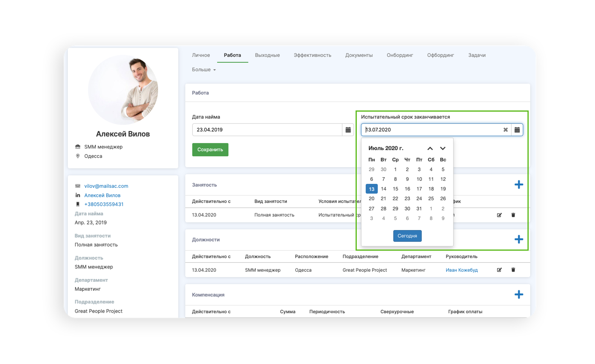Click the Периодичность column header
The image size is (595, 364).
[327, 312]
